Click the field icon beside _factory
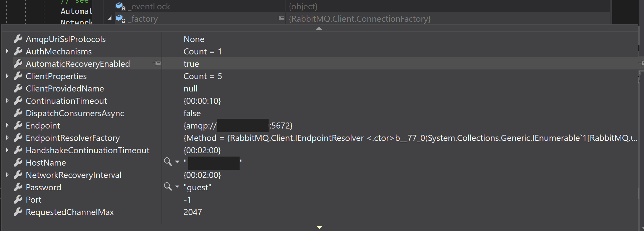Image resolution: width=644 pixels, height=231 pixels. pos(120,19)
